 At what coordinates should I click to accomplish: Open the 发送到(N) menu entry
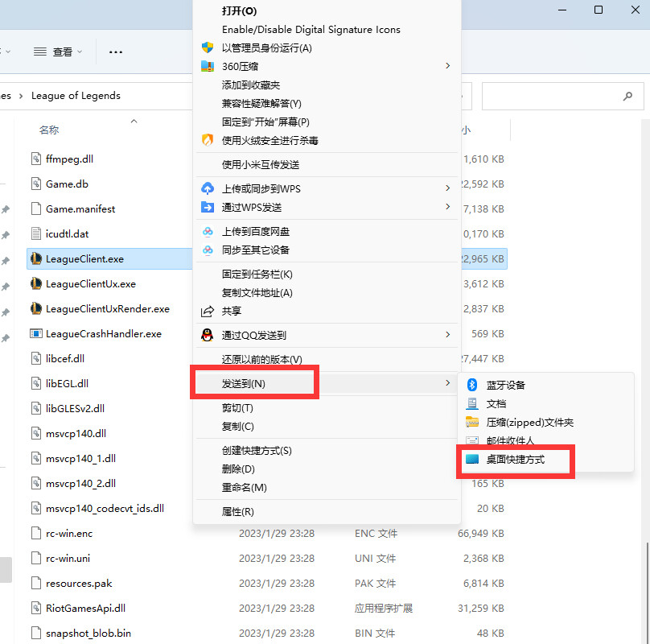[x=327, y=383]
